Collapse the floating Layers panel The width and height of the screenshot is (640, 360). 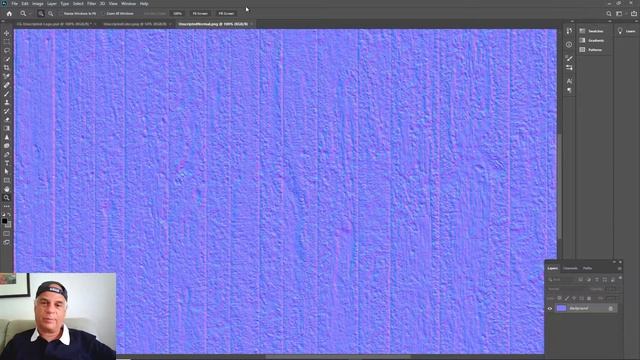pyautogui.click(x=614, y=262)
